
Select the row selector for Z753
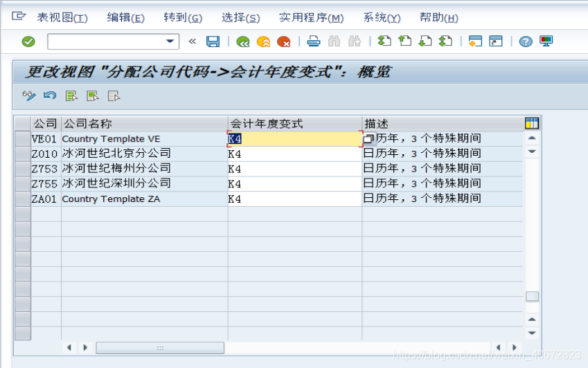coord(22,169)
